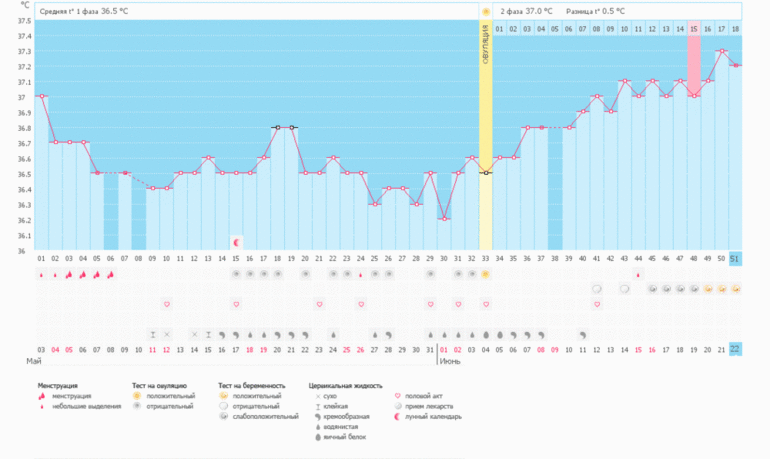The height and width of the screenshot is (459, 770).
Task: Select the highlighted date 22 in bottom row
Action: pyautogui.click(x=735, y=348)
